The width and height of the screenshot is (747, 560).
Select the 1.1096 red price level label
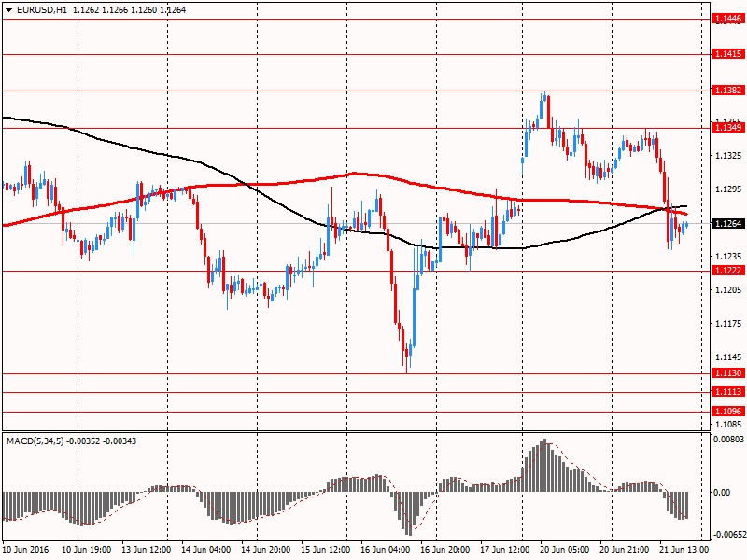click(x=727, y=411)
